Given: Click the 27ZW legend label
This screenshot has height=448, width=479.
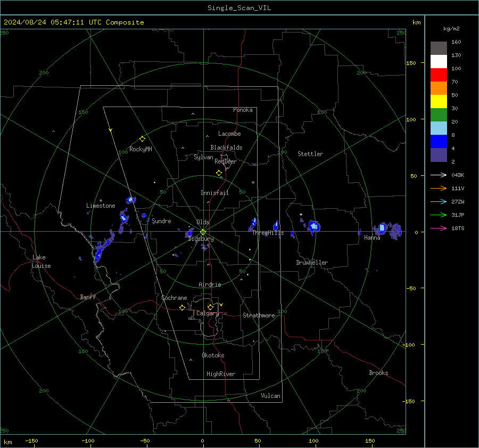Looking at the screenshot, I should pos(458,201).
